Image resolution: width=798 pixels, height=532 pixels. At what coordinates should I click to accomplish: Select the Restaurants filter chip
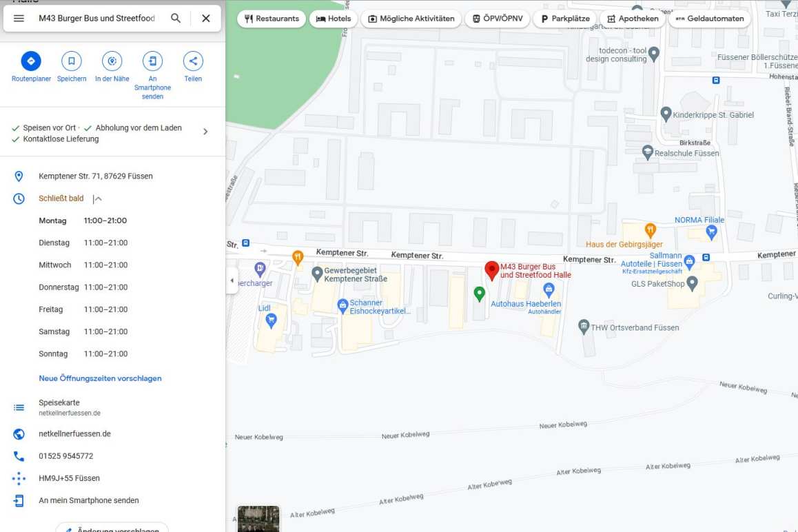pos(271,19)
